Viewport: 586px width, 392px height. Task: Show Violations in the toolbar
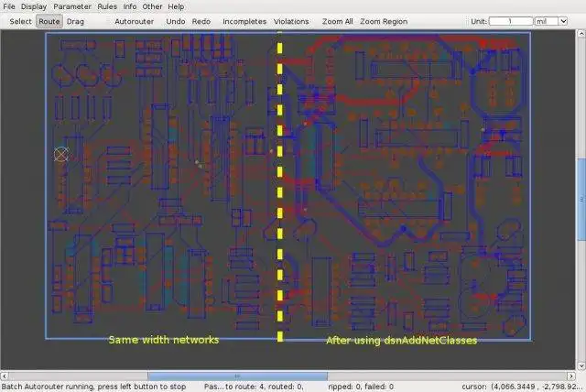coord(291,21)
